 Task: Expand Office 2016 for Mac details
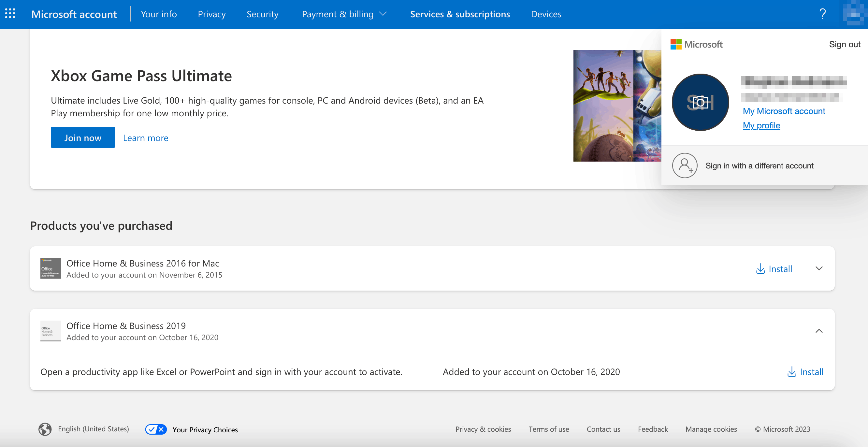(x=819, y=268)
